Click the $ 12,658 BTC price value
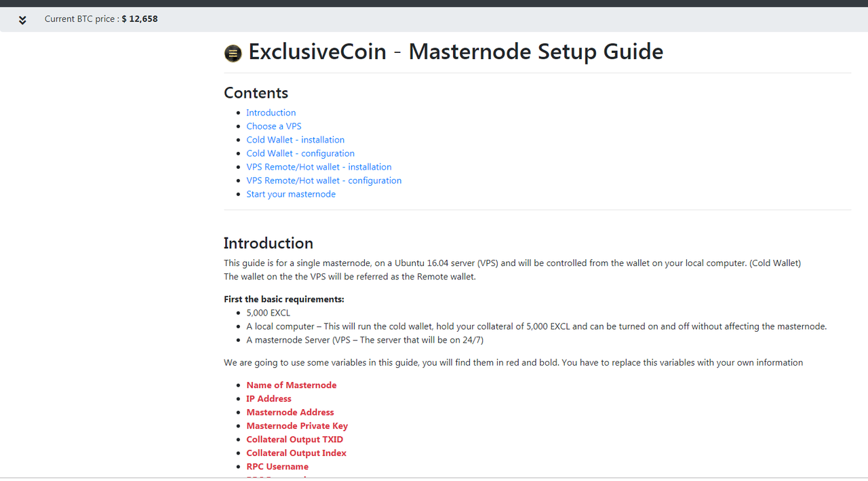Viewport: 868px width, 481px height. tap(140, 19)
